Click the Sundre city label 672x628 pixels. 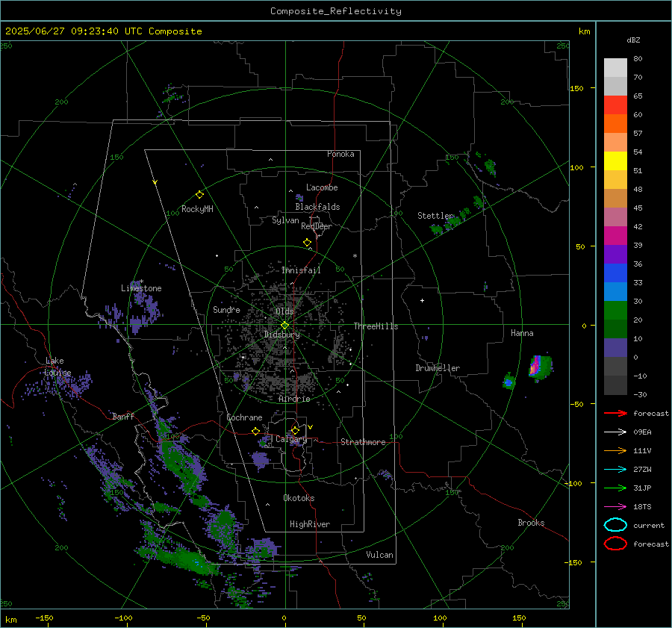point(226,309)
